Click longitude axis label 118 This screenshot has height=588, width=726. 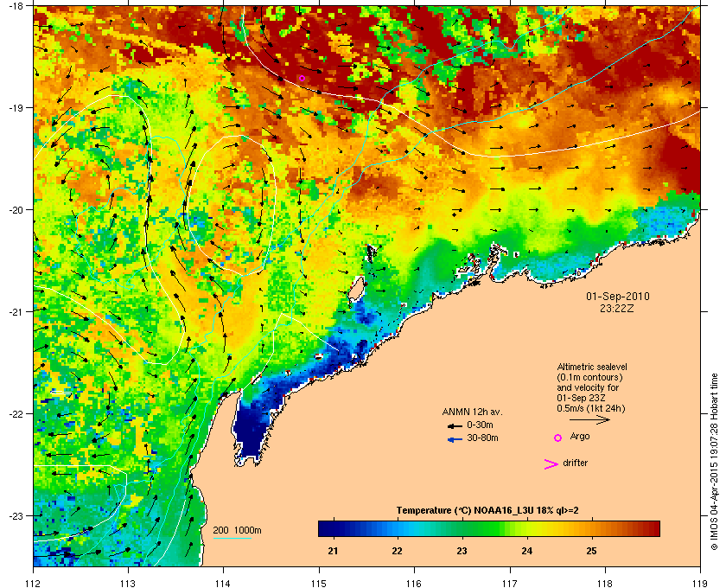[x=605, y=583]
